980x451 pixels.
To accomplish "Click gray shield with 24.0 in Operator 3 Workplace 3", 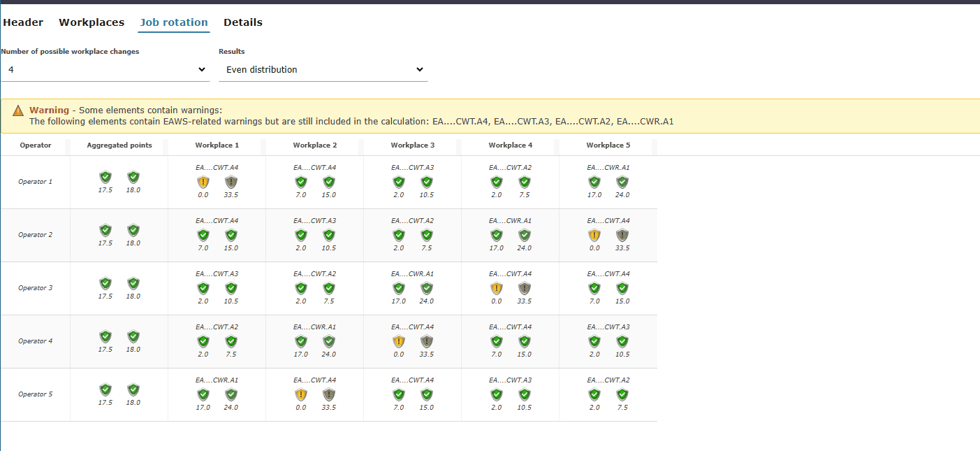I will click(x=427, y=289).
